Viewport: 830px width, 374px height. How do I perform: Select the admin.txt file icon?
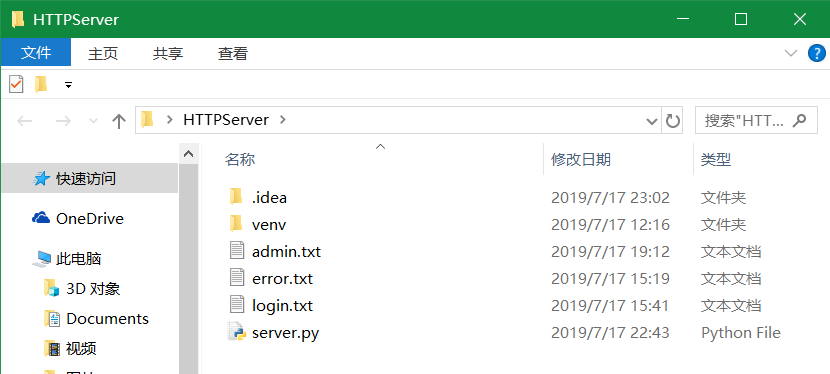tap(237, 251)
